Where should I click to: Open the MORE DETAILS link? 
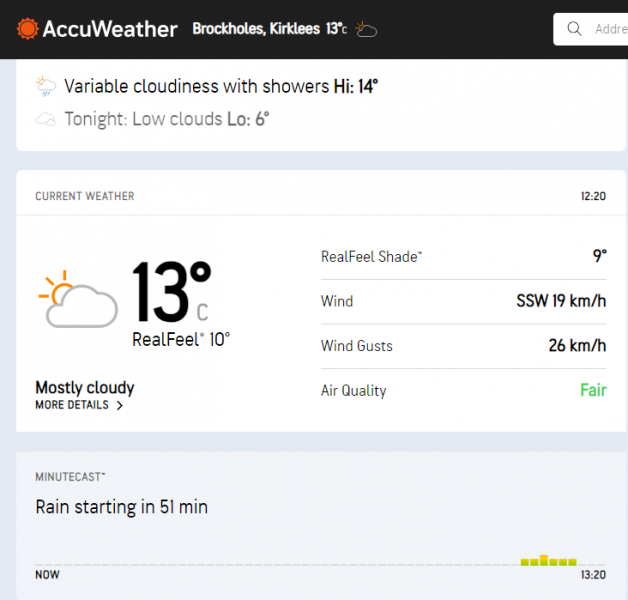coord(72,406)
